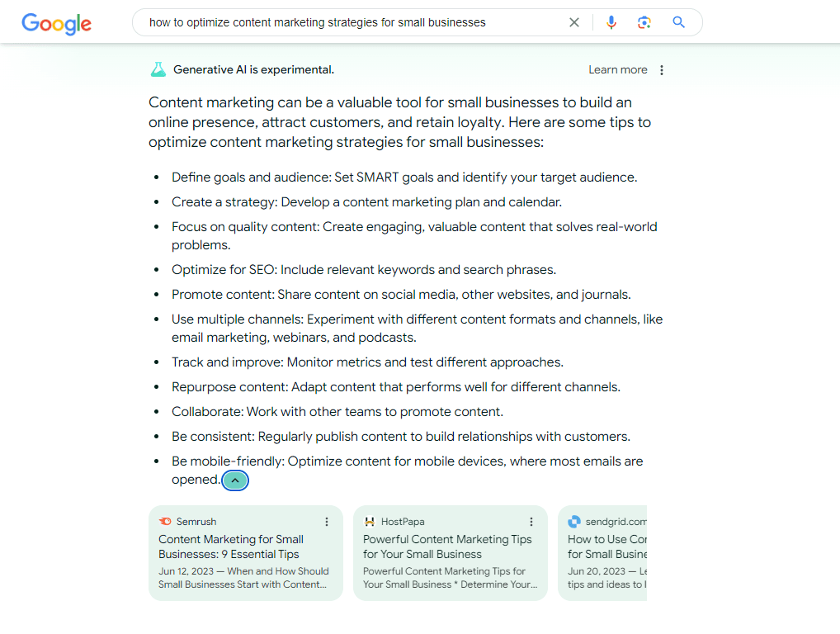Select the 'Focus on quality content' bullet
This screenshot has width=840, height=634.
414,236
